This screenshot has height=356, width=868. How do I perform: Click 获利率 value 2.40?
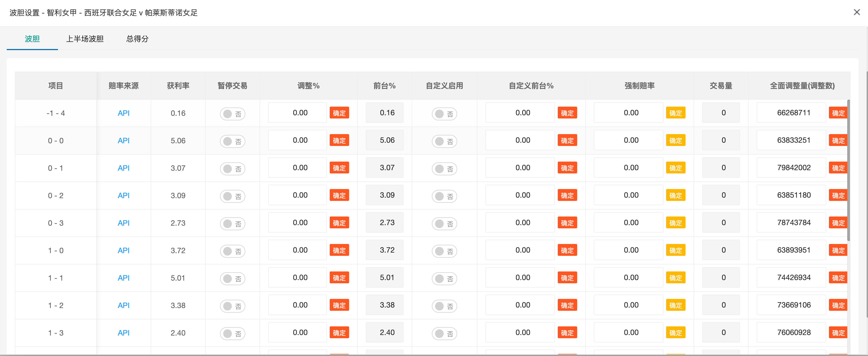[178, 333]
